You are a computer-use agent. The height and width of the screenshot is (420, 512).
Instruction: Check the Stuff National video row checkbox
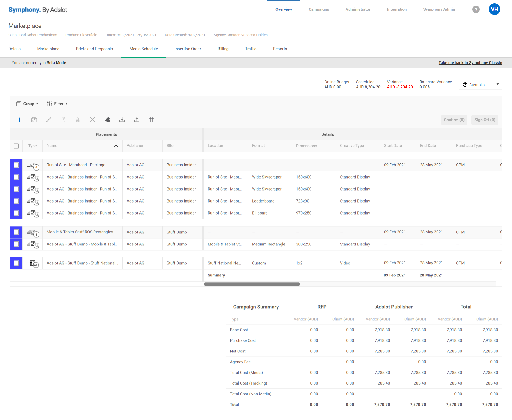coord(16,263)
